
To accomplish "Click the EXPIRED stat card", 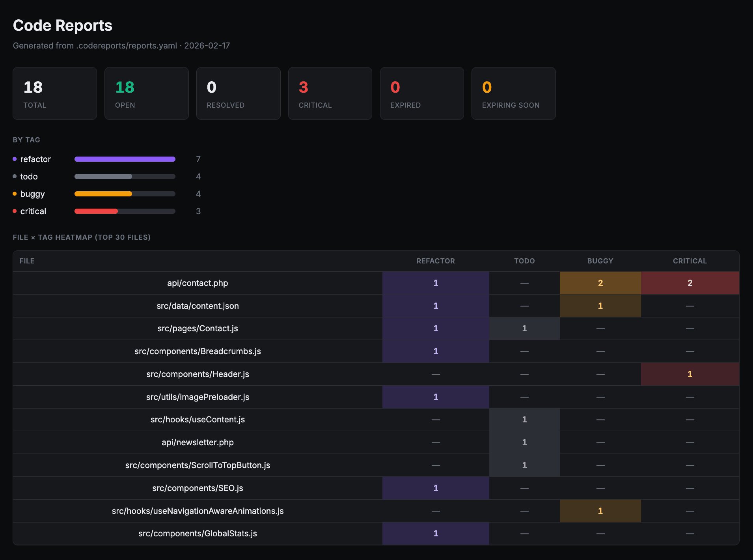I will point(422,93).
